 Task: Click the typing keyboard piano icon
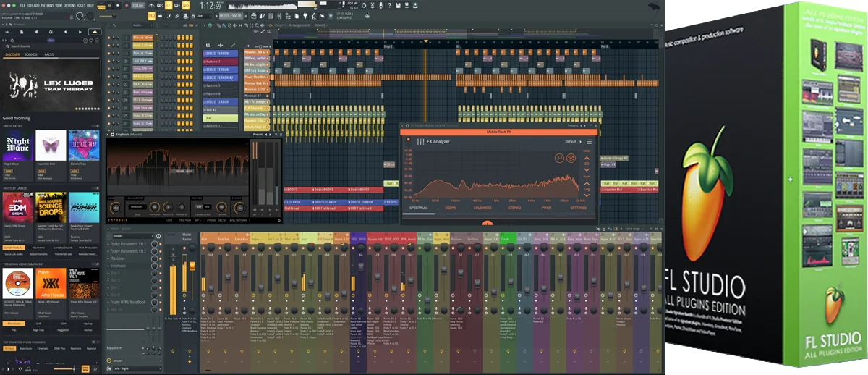tap(151, 16)
